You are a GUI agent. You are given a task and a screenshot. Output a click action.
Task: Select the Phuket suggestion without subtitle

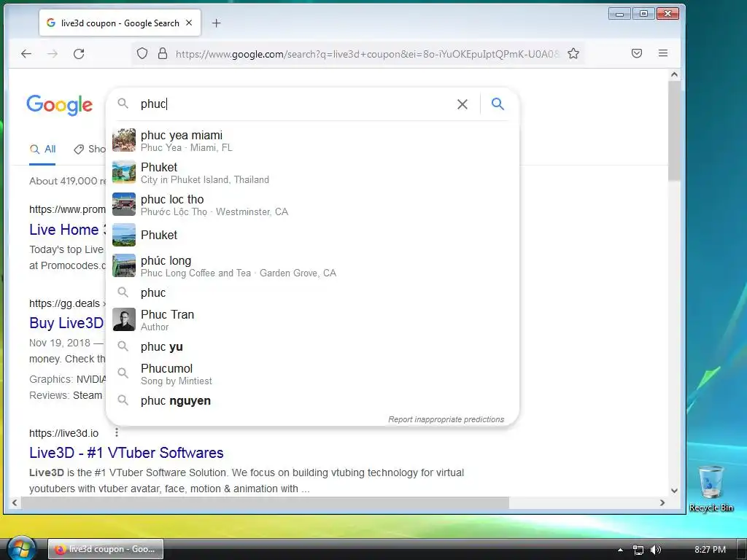(x=312, y=235)
